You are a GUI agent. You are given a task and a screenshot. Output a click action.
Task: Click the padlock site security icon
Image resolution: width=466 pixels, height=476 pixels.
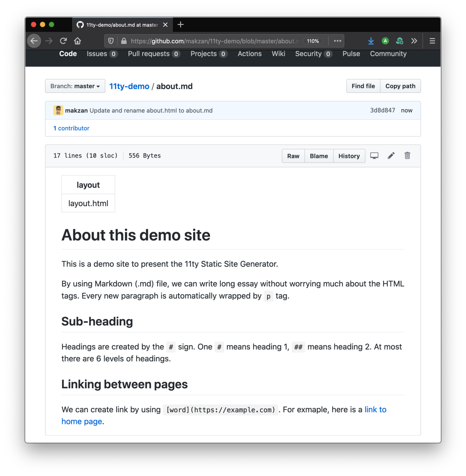pyautogui.click(x=124, y=41)
